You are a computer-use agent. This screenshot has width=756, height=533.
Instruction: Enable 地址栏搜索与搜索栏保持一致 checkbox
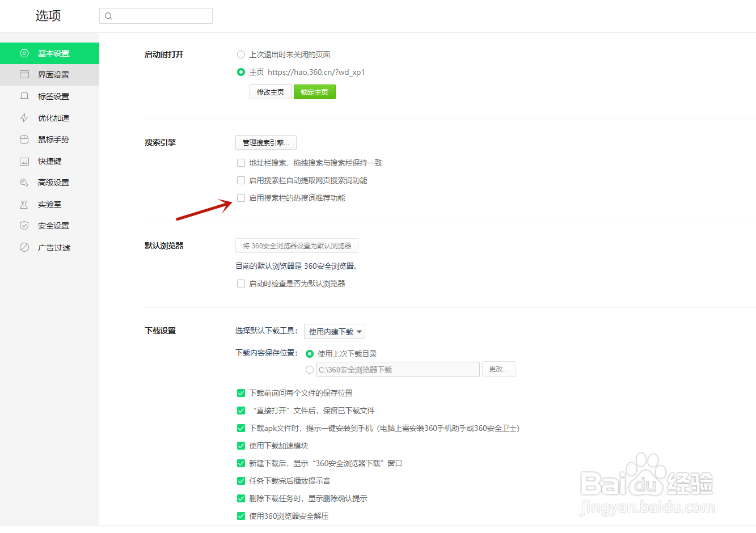[241, 163]
